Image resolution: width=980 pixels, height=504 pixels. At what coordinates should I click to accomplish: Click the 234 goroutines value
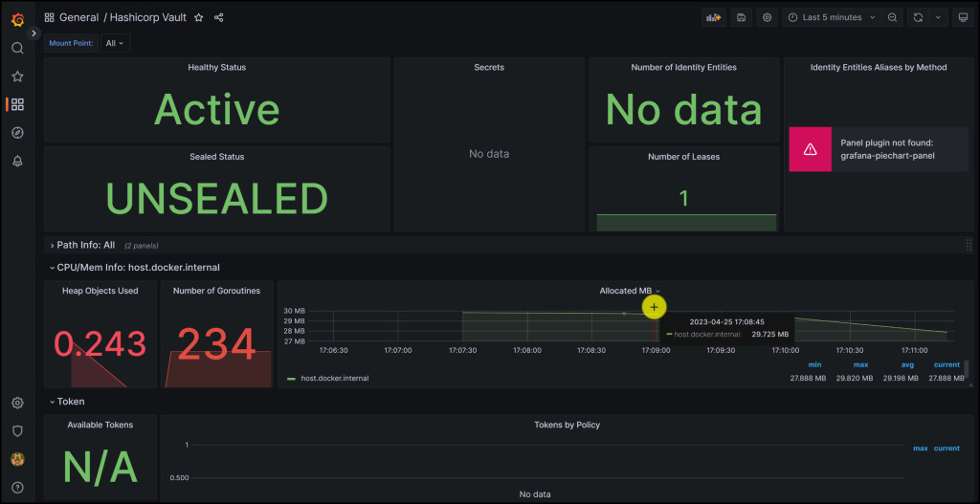click(216, 344)
